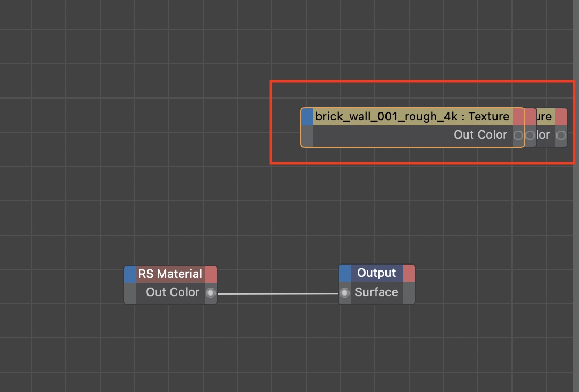Click blue input square on RS Material node

pyautogui.click(x=130, y=274)
